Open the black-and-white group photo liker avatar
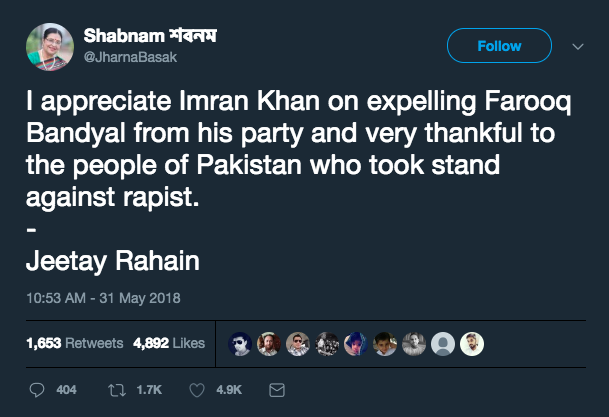 [327, 344]
